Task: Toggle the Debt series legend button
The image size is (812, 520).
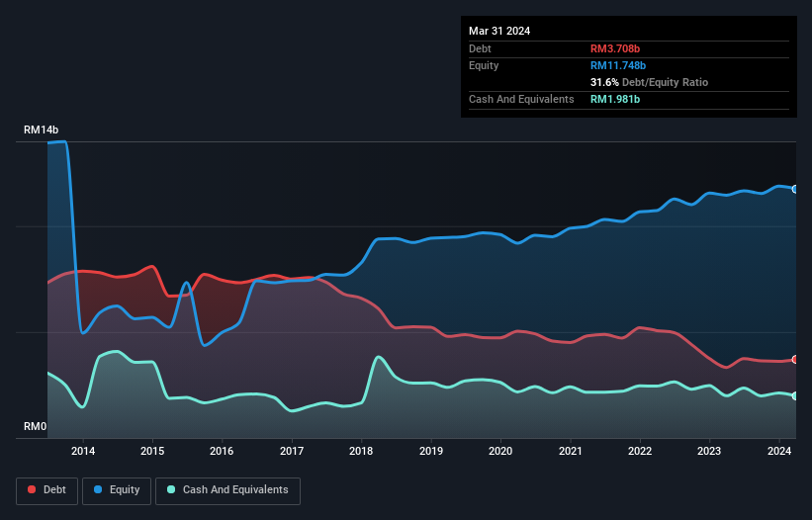Action: tap(47, 490)
